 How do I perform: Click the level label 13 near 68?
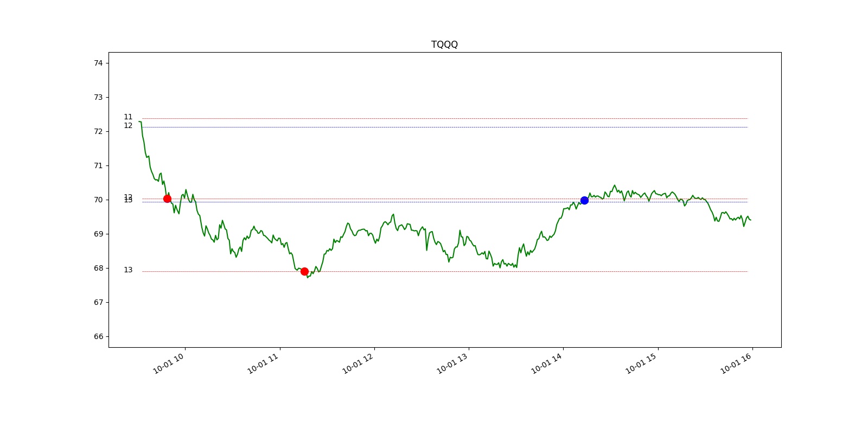(128, 270)
